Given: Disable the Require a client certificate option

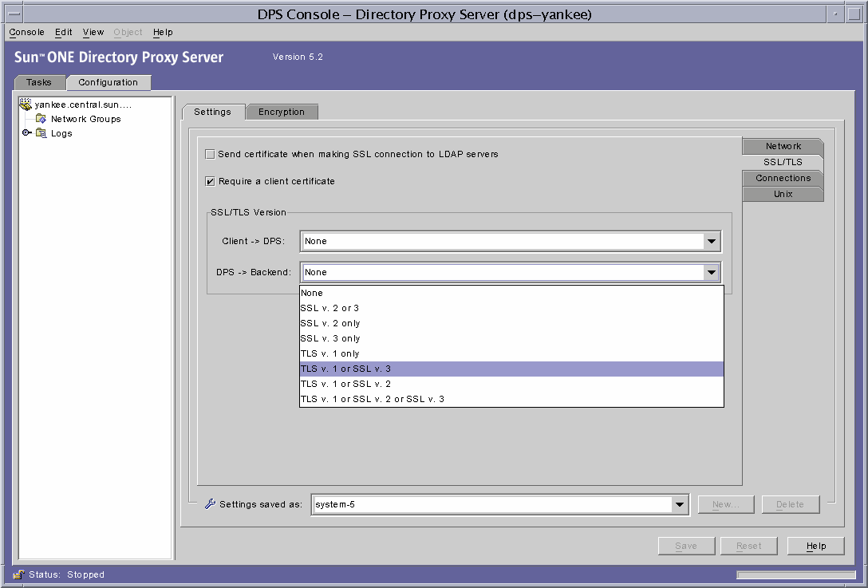Looking at the screenshot, I should tap(210, 181).
